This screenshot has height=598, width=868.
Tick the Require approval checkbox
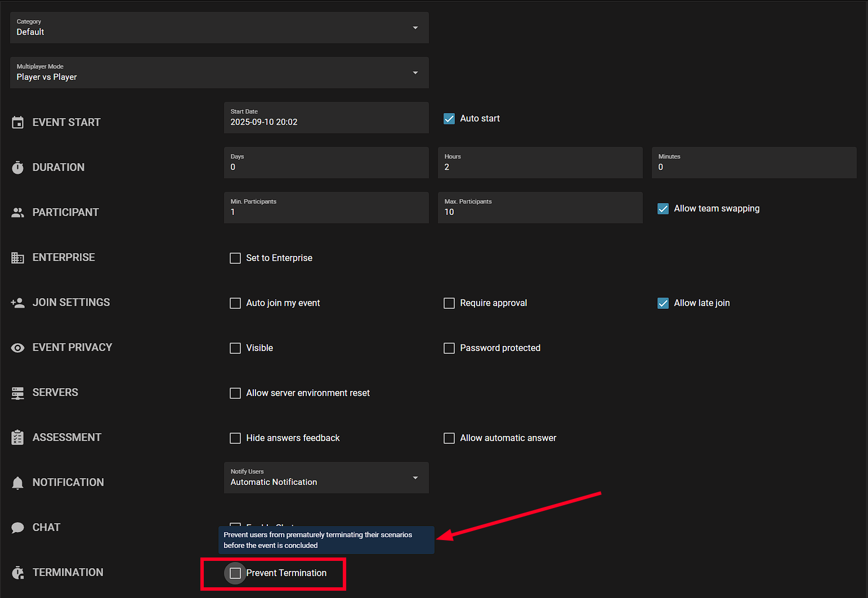coord(449,303)
